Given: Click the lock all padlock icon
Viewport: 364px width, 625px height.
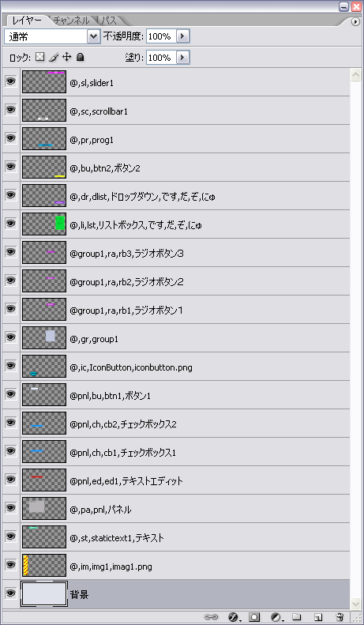Looking at the screenshot, I should (x=80, y=58).
